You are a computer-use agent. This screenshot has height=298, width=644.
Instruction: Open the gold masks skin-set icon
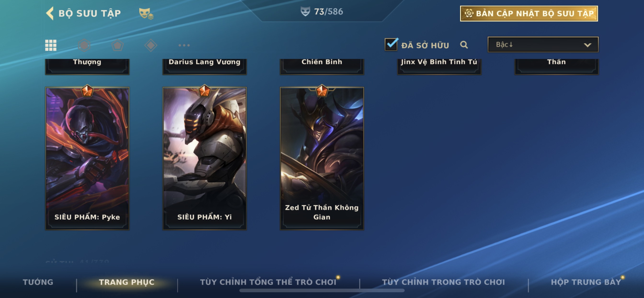point(146,13)
